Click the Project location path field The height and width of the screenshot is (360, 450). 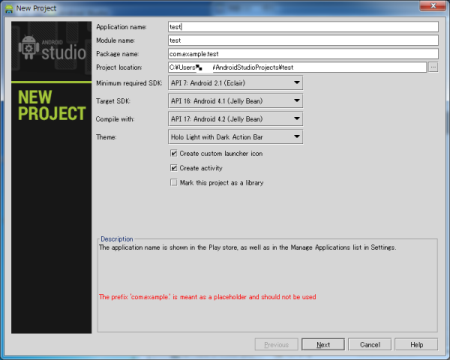coord(297,67)
